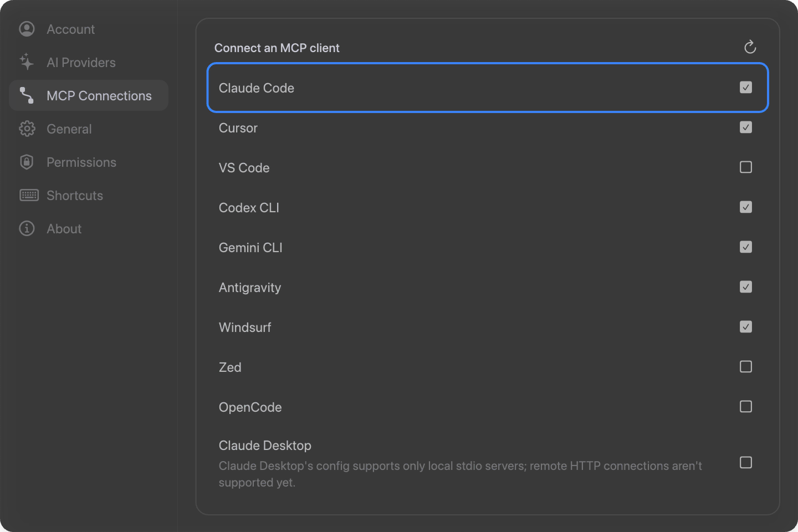Click the Windsurf client label
Image resolution: width=798 pixels, height=532 pixels.
[245, 328]
